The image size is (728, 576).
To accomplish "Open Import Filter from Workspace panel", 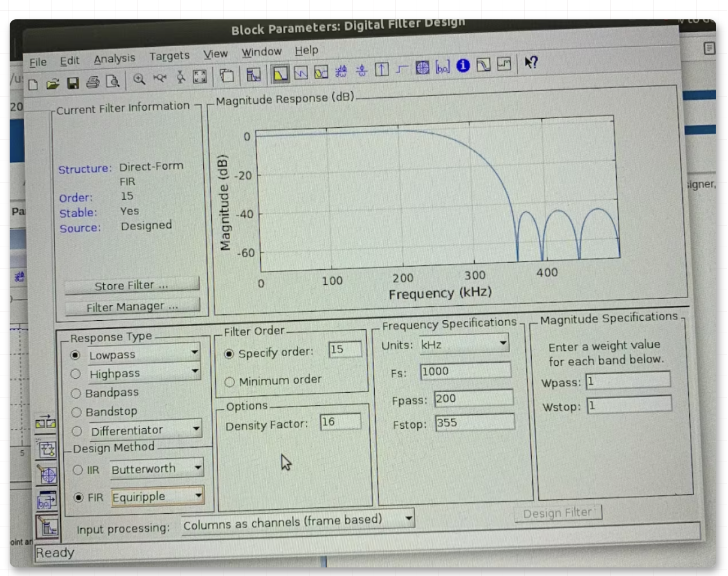I will point(47,501).
